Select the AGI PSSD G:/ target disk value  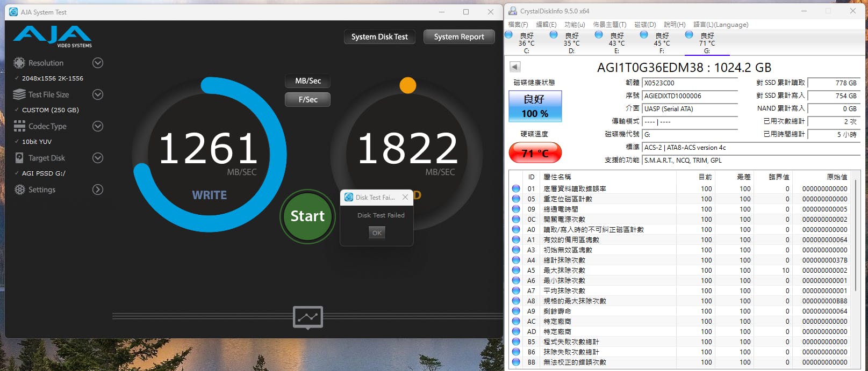coord(44,173)
